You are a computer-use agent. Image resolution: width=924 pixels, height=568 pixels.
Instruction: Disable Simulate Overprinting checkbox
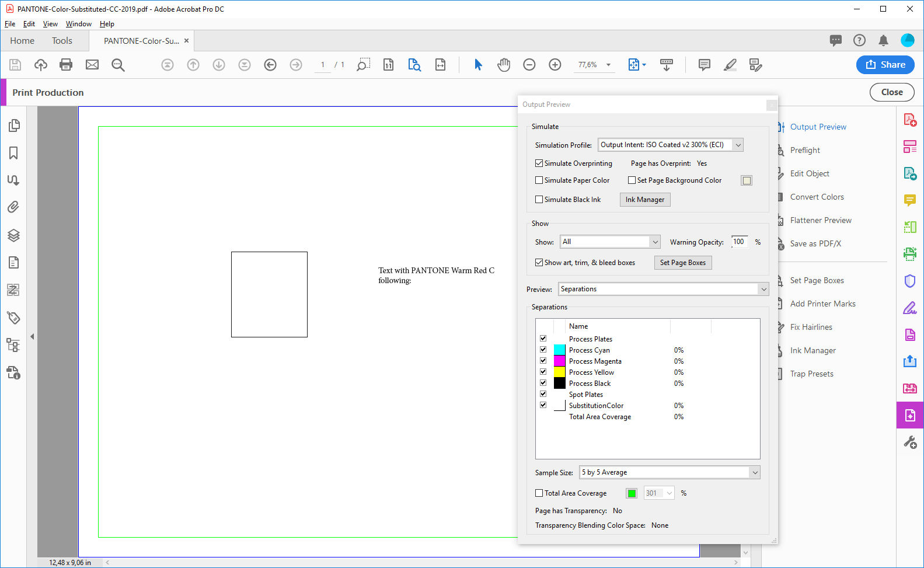[x=539, y=163]
